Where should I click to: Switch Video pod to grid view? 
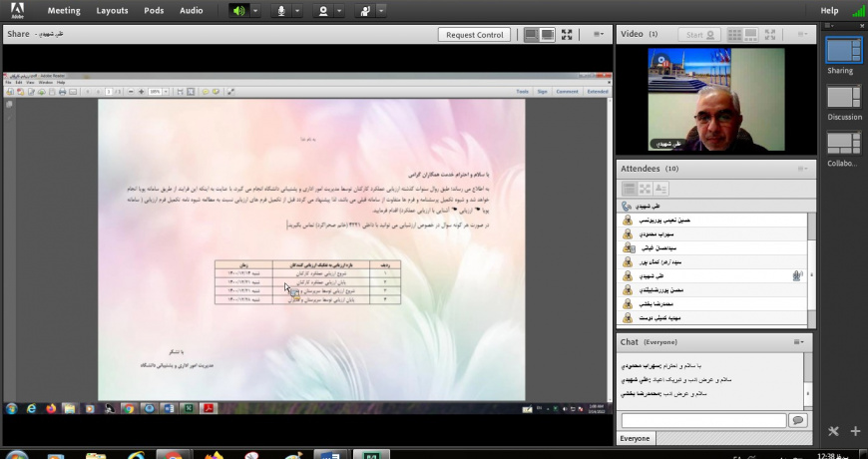[x=734, y=34]
